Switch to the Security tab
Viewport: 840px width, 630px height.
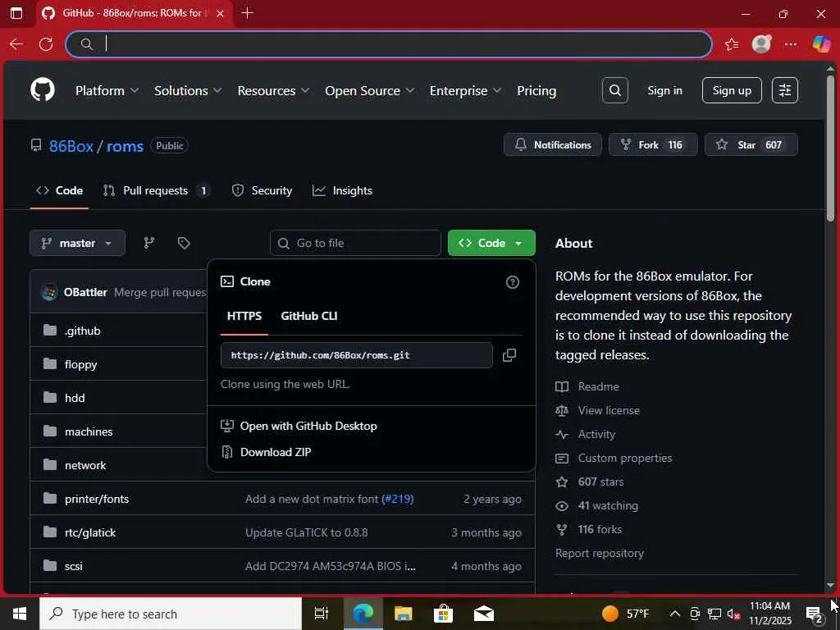click(x=262, y=190)
